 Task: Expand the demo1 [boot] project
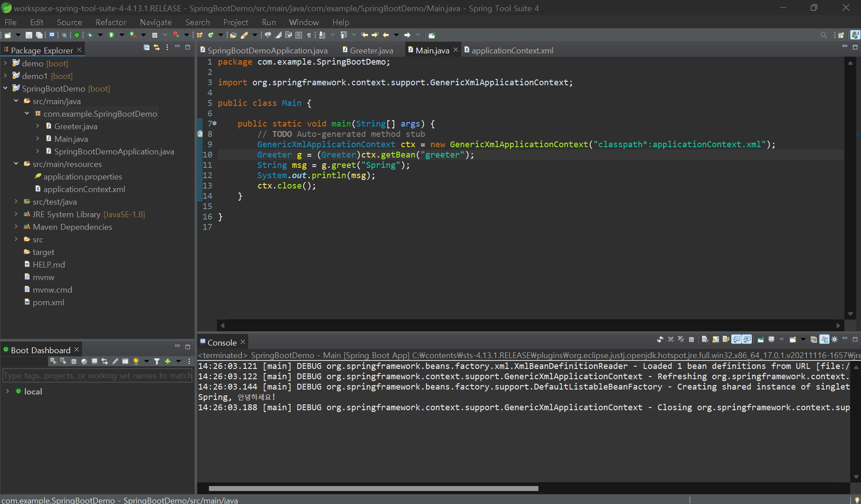[5, 76]
